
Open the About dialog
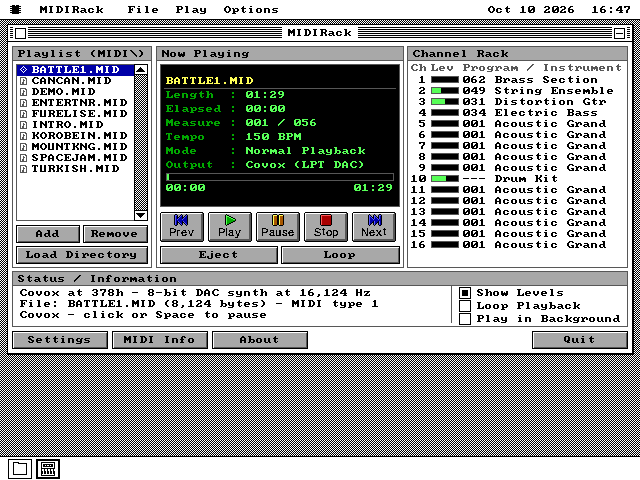tap(260, 340)
